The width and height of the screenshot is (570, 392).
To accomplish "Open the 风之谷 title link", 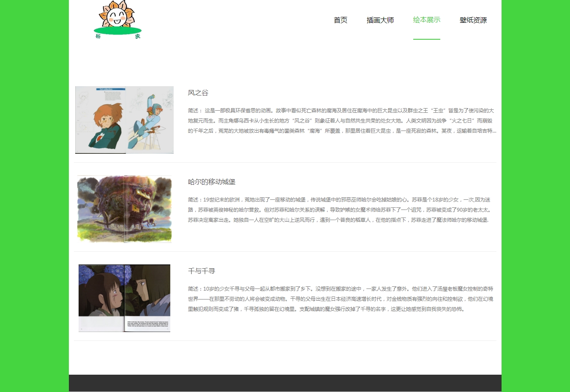I will [198, 93].
